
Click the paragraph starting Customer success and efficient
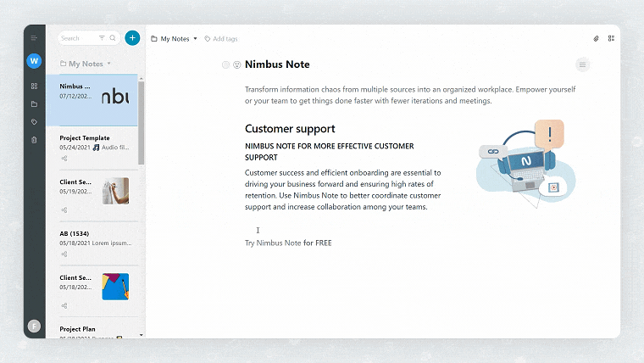343,189
